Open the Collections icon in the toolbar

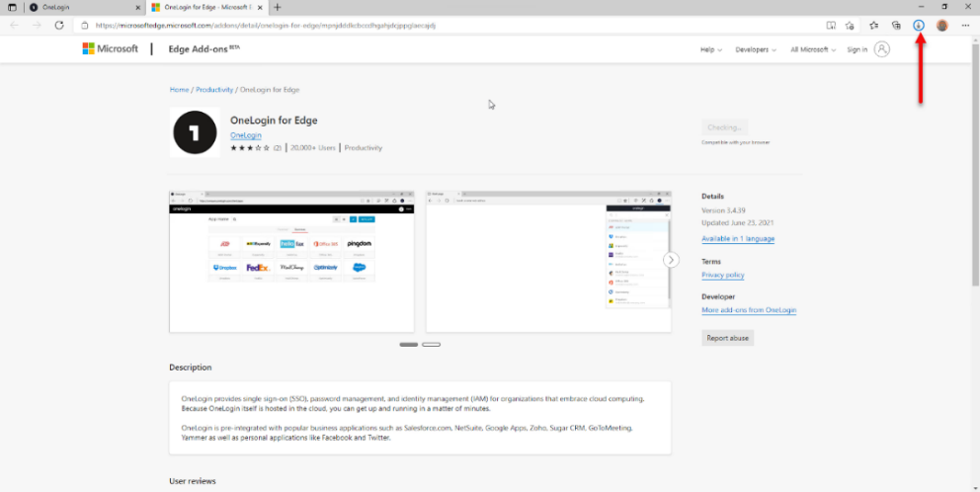click(x=896, y=25)
